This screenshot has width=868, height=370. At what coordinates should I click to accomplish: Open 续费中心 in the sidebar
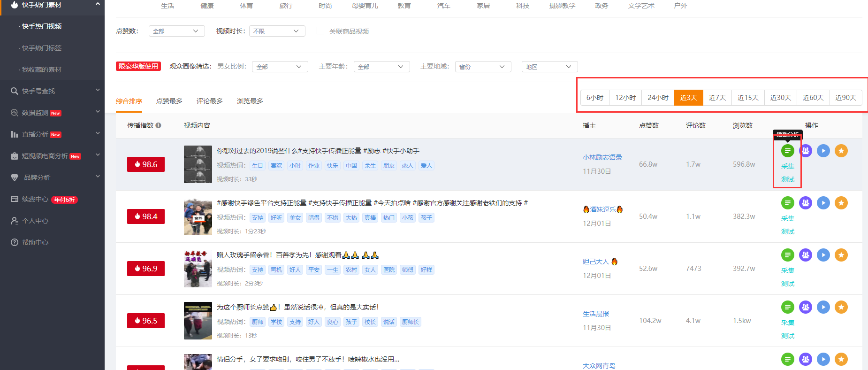(35, 199)
